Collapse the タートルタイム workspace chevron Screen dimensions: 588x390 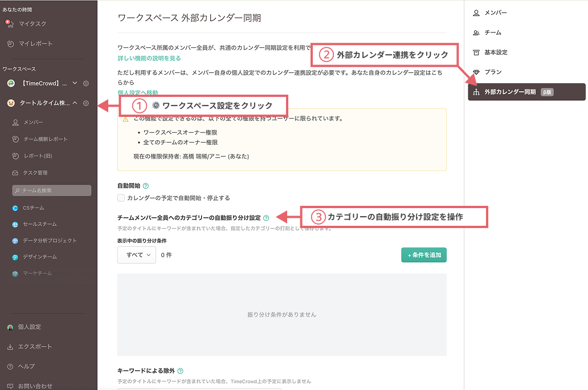75,103
